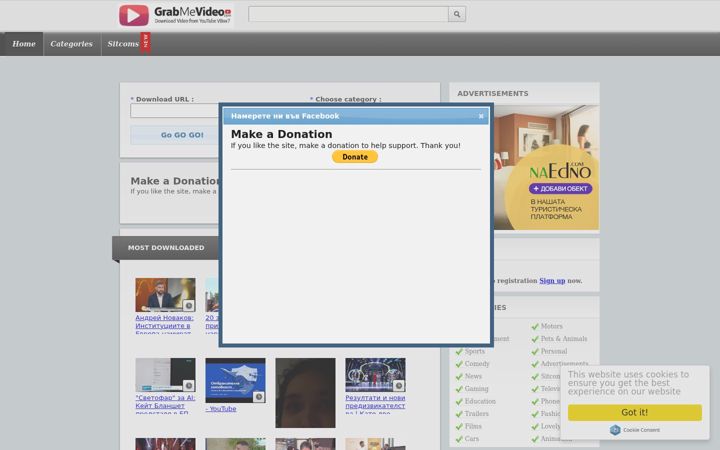This screenshot has height=450, width=720.
Task: Click the MOST DOWNLOADED section header
Action: pos(166,248)
